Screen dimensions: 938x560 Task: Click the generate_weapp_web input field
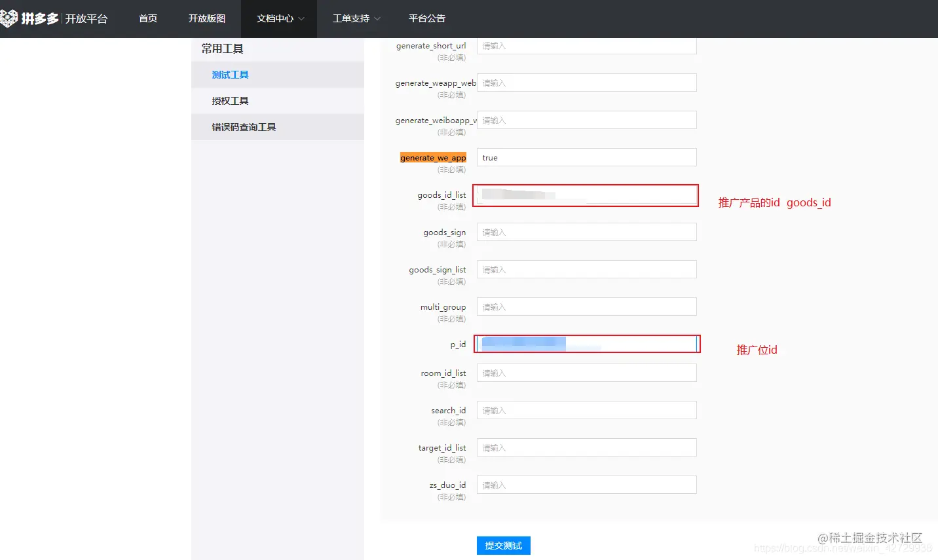click(586, 83)
